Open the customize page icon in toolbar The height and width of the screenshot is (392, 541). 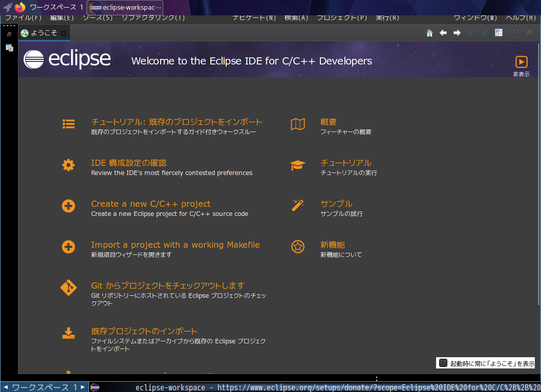pyautogui.click(x=499, y=33)
